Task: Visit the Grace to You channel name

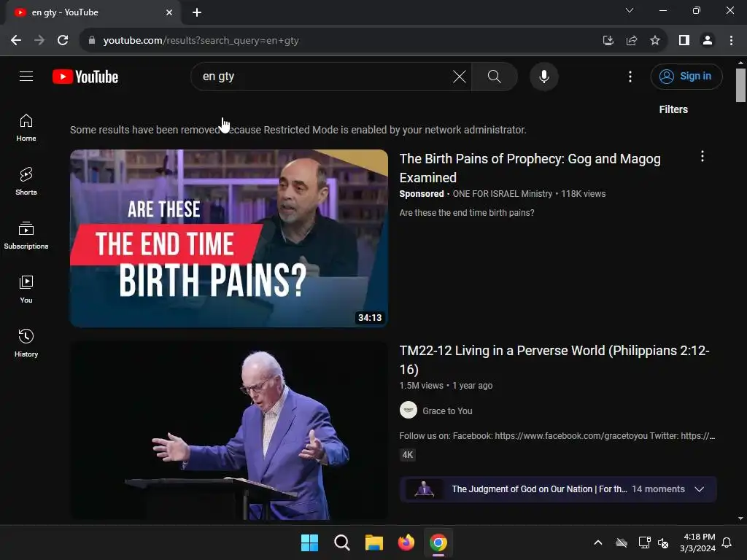Action: [447, 411]
